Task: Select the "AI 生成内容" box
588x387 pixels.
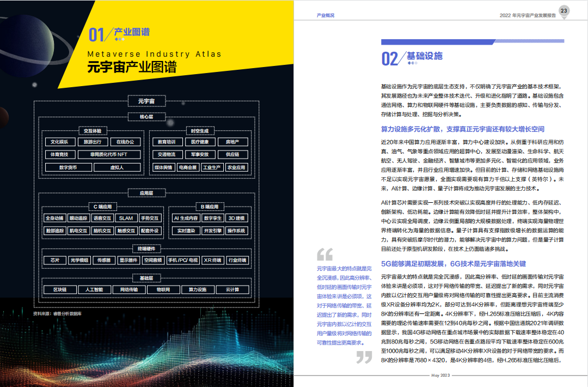Action: pos(186,218)
